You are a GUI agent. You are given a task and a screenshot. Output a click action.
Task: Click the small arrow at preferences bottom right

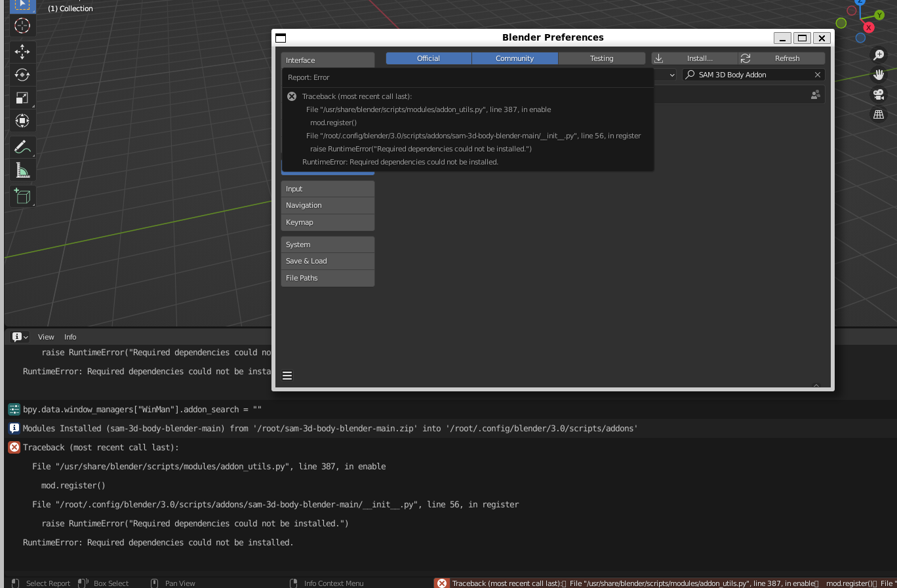pos(816,385)
